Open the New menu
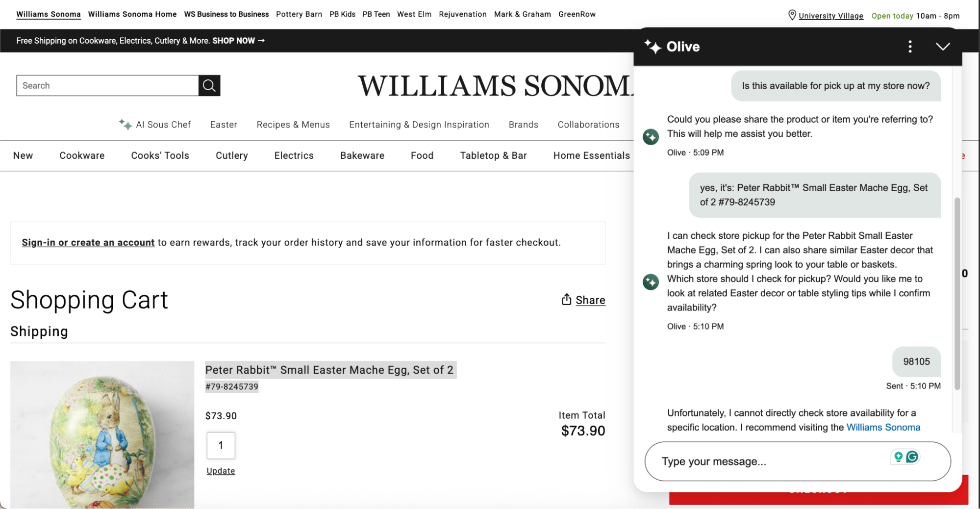 (x=23, y=155)
